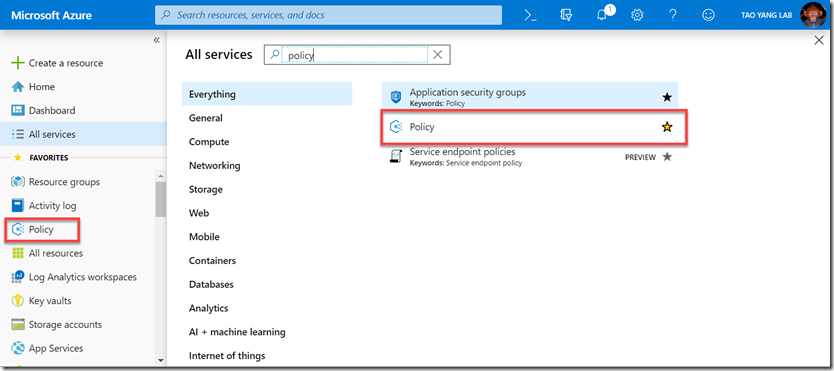Screen dimensions: 834x371
Task: Click the Policy icon in favorites sidebar
Action: (18, 230)
